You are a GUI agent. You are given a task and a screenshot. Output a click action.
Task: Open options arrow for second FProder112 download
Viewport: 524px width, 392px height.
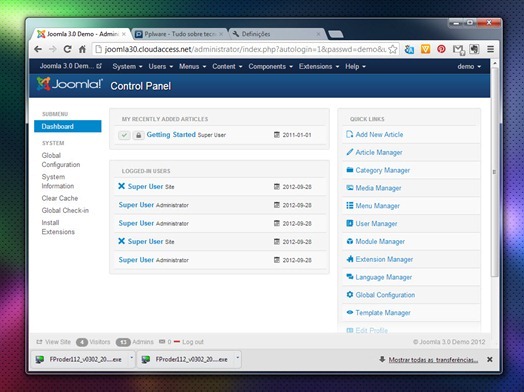pyautogui.click(x=238, y=358)
